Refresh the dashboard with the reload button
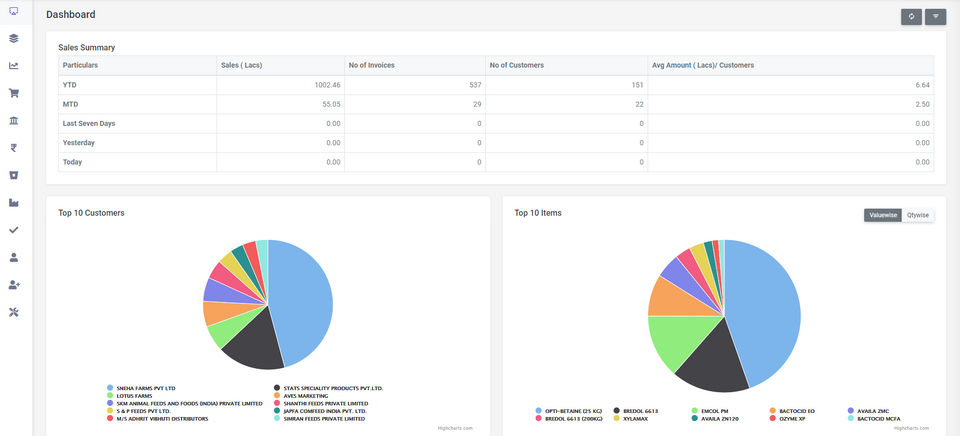 [x=911, y=17]
